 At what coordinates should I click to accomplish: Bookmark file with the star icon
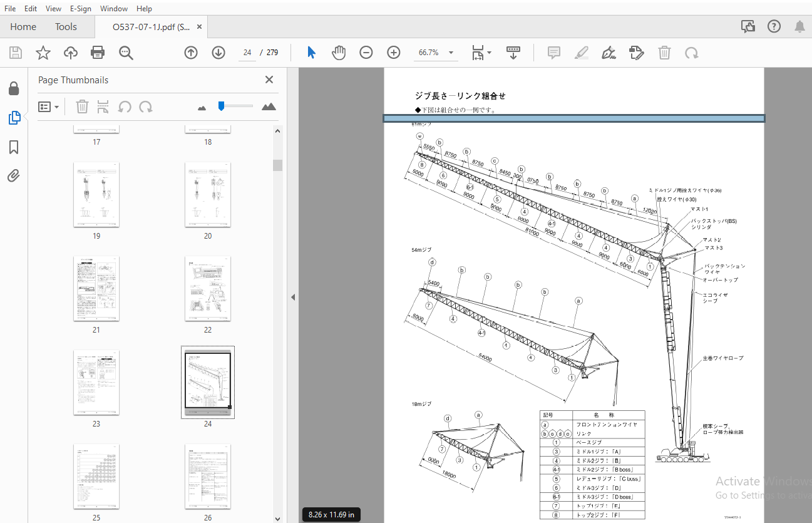pos(43,53)
